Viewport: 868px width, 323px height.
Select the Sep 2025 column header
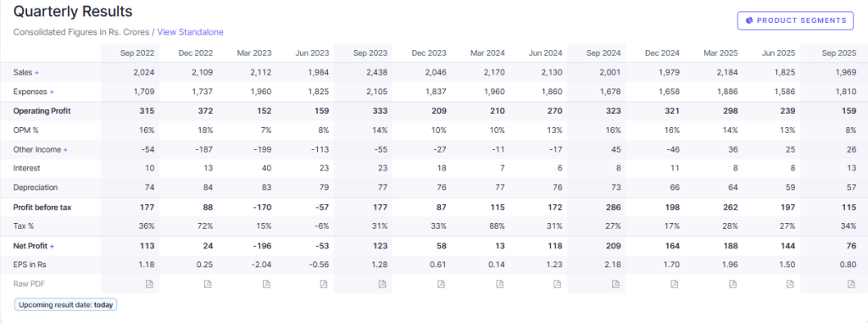click(839, 53)
